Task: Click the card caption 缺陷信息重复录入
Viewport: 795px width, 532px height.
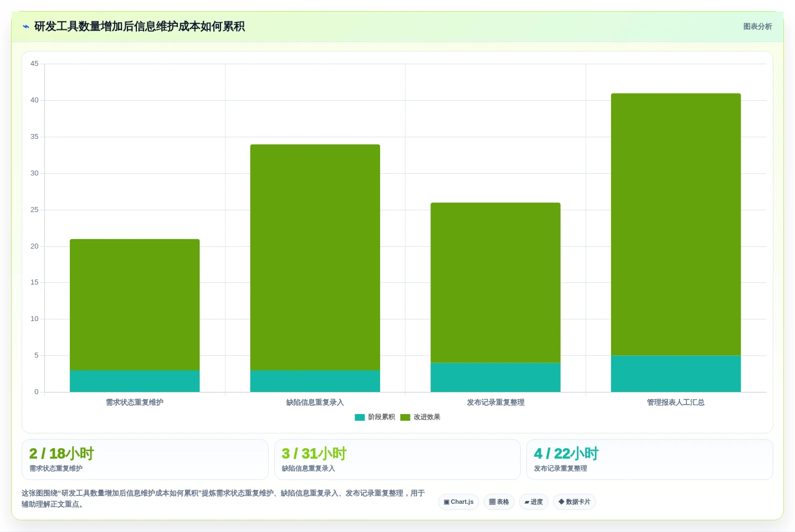Action: 309,468
